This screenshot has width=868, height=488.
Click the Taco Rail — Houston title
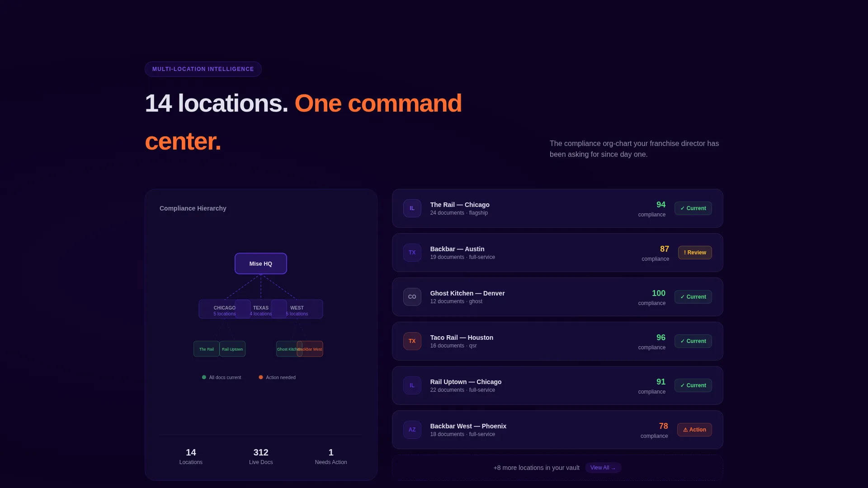tap(462, 338)
